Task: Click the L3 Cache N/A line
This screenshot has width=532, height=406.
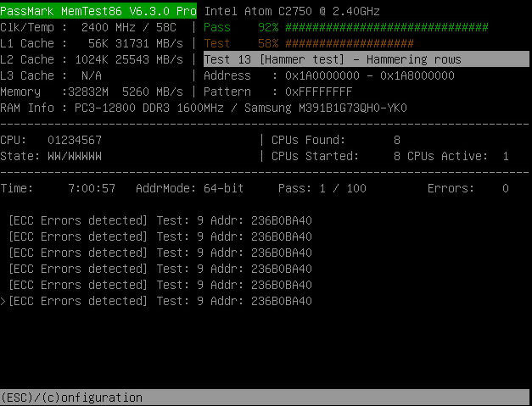Action: (x=51, y=75)
